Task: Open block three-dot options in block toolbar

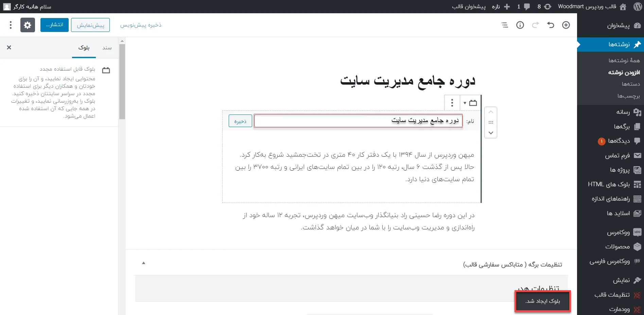Action: click(x=452, y=103)
